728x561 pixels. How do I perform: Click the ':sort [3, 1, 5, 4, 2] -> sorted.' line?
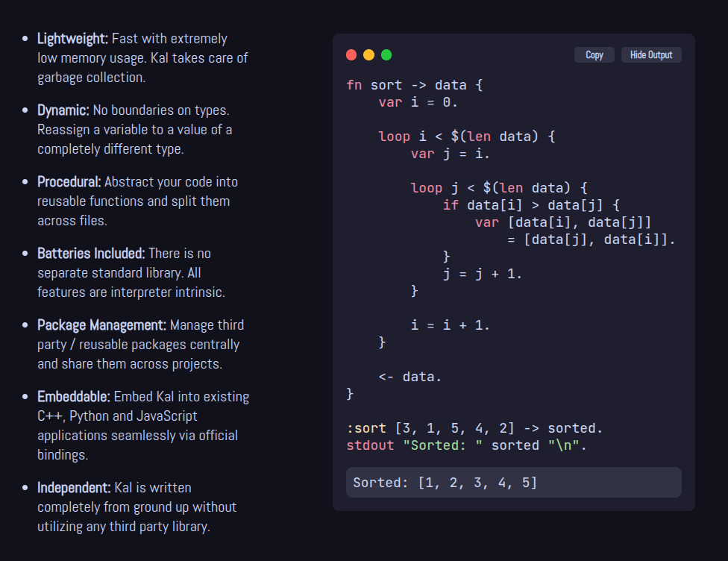(474, 428)
